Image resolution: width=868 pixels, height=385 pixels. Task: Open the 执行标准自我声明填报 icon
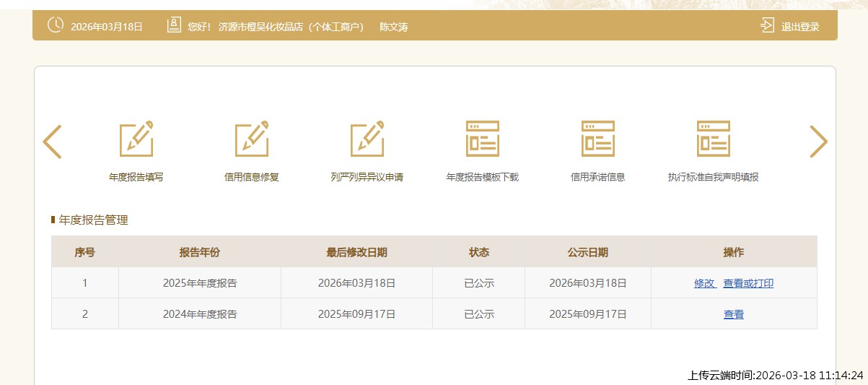coord(713,139)
